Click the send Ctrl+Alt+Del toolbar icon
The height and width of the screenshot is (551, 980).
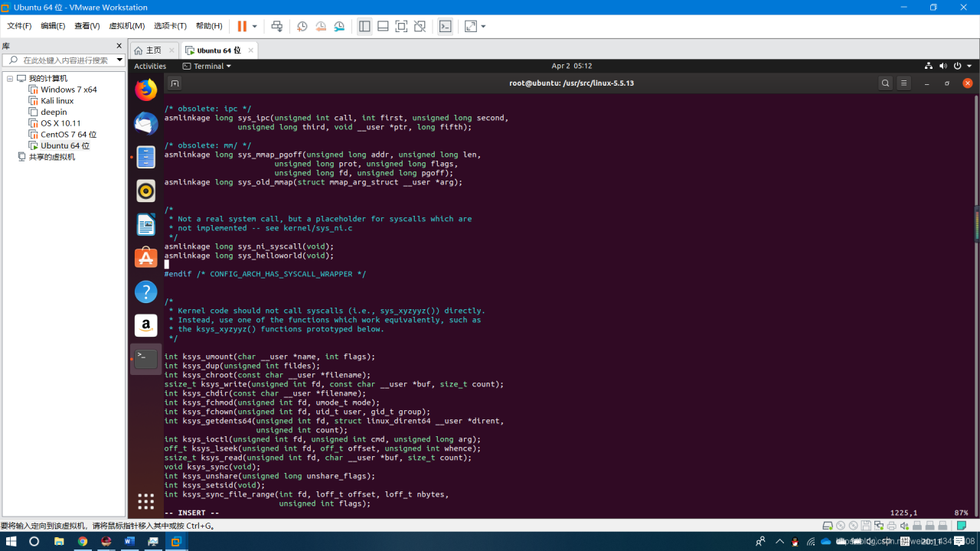click(277, 26)
